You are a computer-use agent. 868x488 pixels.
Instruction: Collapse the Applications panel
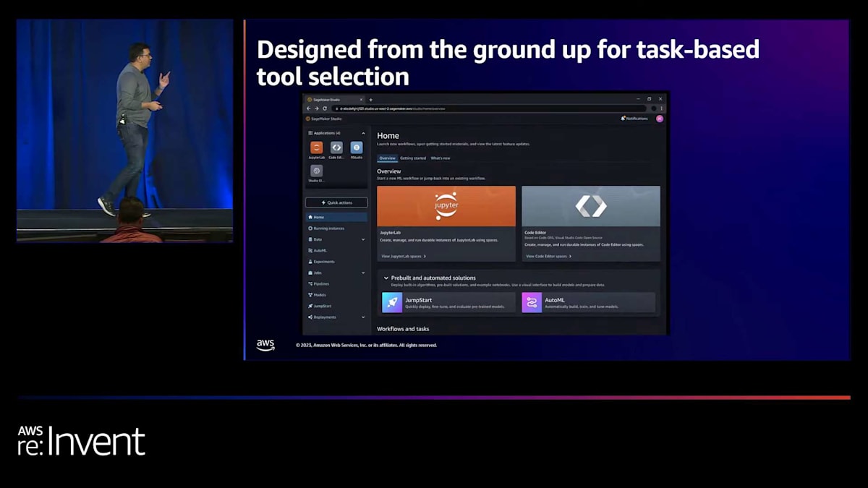pos(363,133)
